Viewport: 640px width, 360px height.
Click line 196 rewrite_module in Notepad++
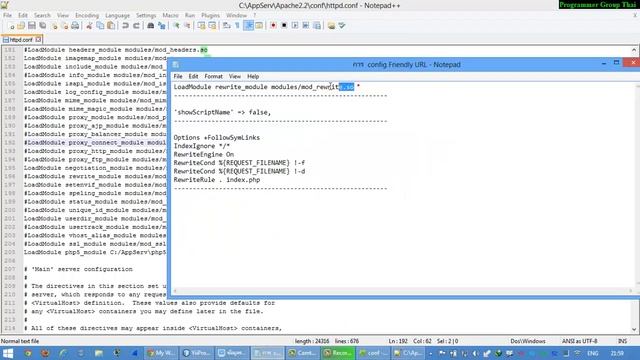[x=95, y=176]
